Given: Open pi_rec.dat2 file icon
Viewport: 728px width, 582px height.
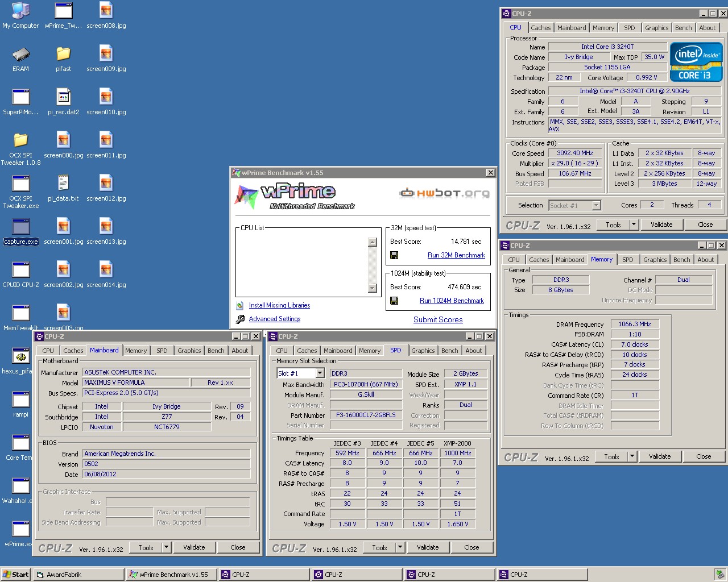Looking at the screenshot, I should pyautogui.click(x=63, y=102).
